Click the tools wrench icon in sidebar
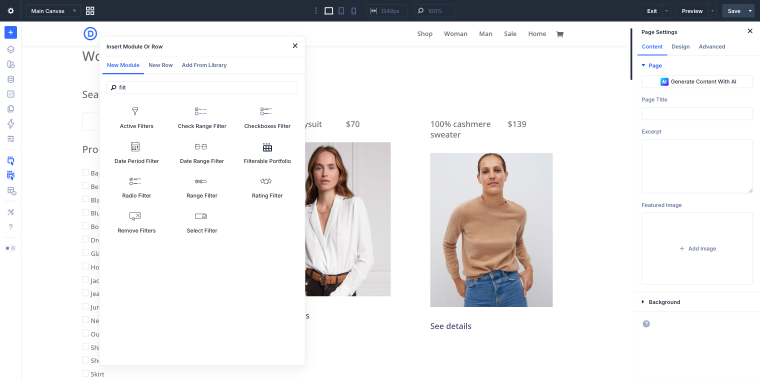 click(11, 212)
